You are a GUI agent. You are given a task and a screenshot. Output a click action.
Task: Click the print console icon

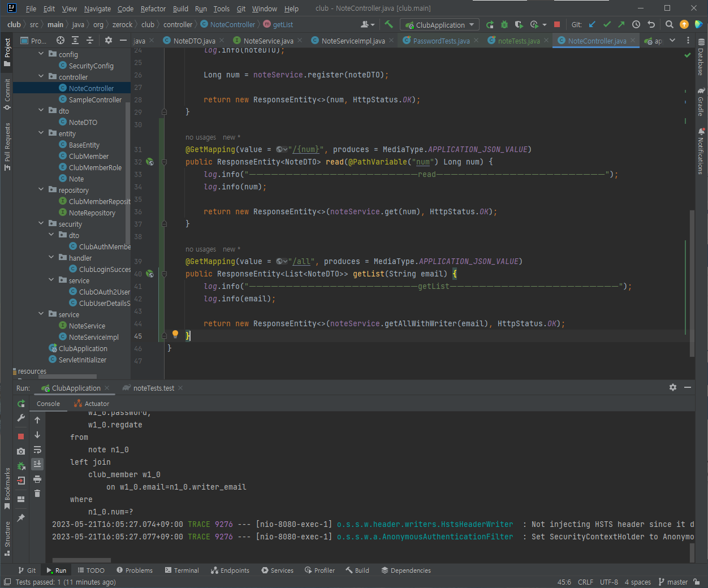click(37, 479)
